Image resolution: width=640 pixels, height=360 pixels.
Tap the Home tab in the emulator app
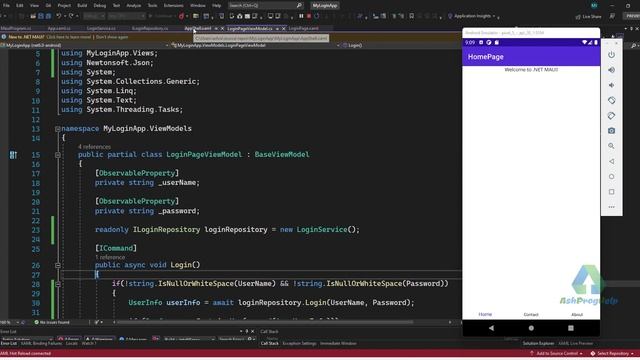pyautogui.click(x=485, y=314)
